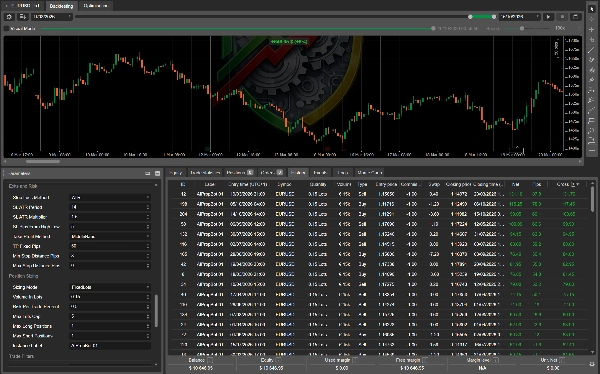The image size is (600, 374).
Task: Collapse the Exits and Risk section
Action: coord(23,186)
